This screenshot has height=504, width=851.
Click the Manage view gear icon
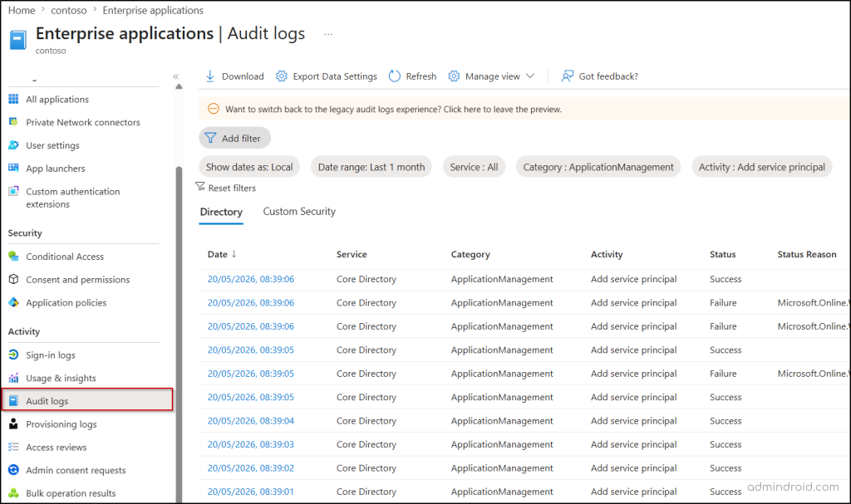pos(454,76)
